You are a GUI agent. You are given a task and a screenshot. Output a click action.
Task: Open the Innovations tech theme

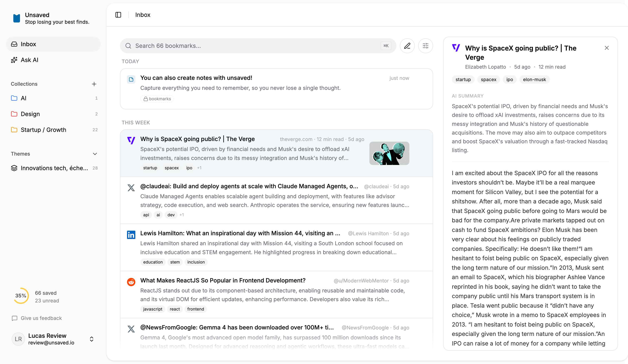pyautogui.click(x=53, y=168)
